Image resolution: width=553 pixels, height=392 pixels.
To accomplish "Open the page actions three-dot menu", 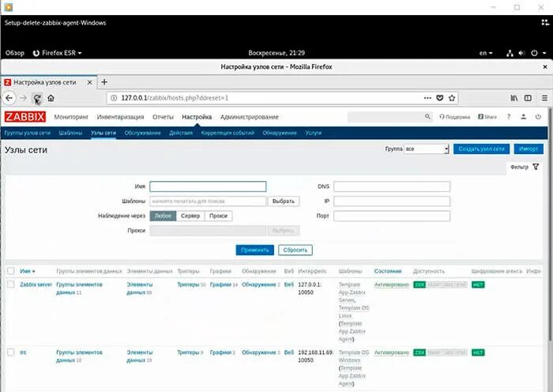I will (427, 98).
